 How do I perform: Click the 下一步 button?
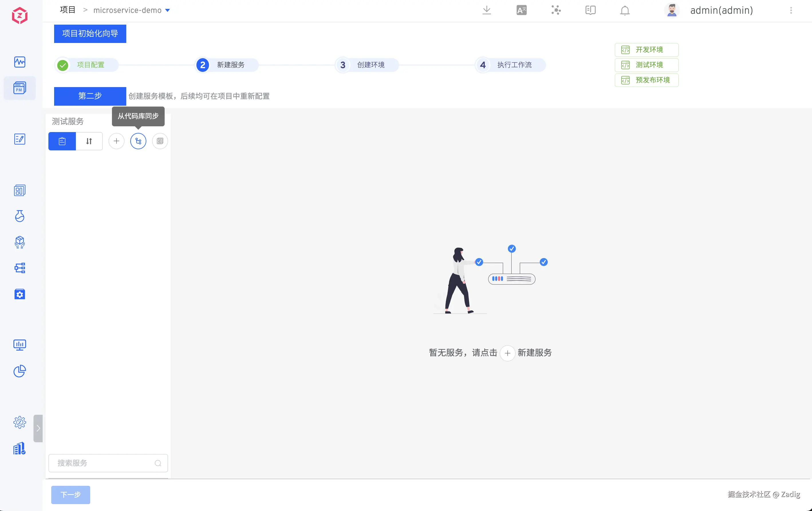coord(70,494)
